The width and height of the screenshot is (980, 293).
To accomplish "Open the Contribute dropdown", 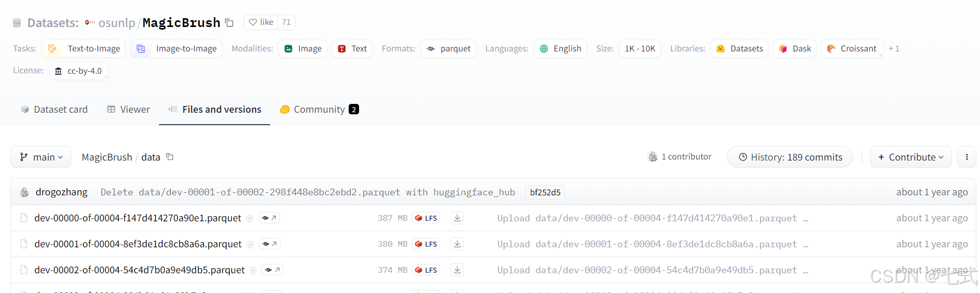I will pos(911,157).
